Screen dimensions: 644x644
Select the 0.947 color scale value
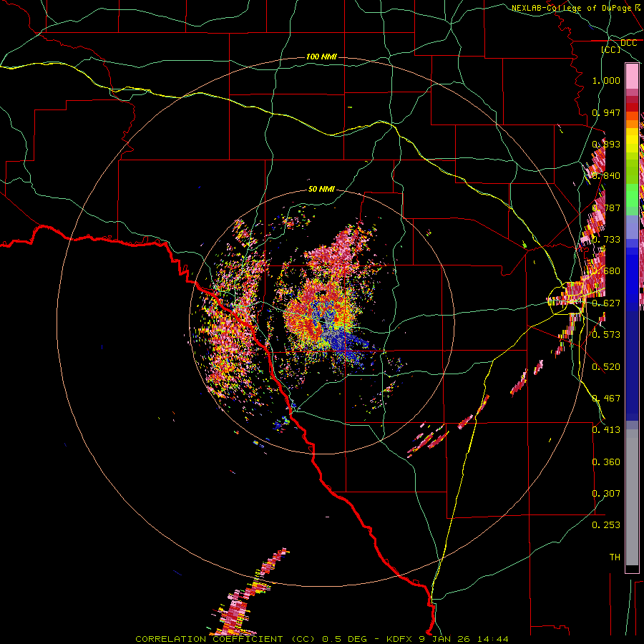click(606, 112)
